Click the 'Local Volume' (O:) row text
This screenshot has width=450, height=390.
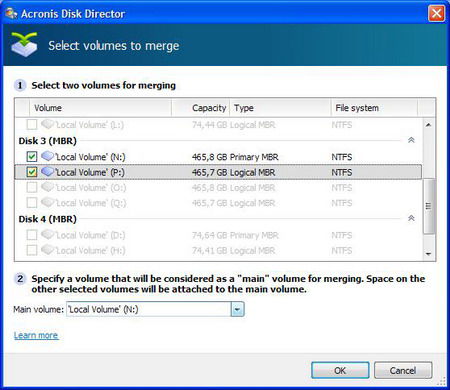(x=91, y=188)
